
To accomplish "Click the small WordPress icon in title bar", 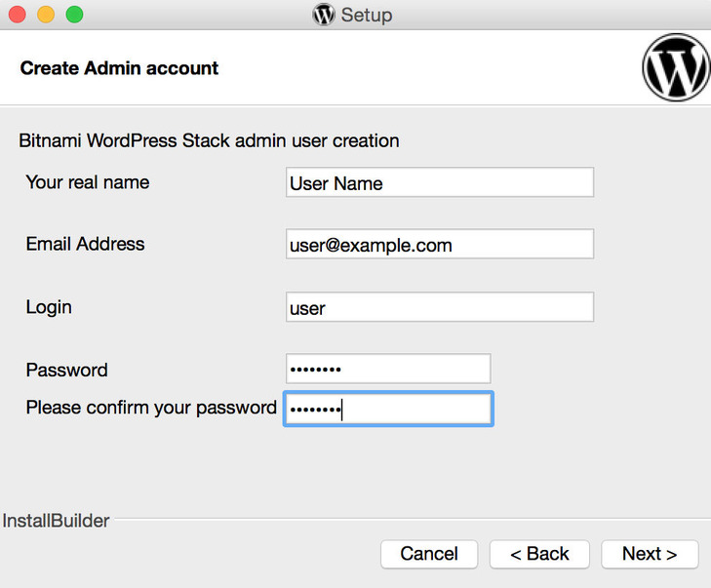I will coord(324,15).
